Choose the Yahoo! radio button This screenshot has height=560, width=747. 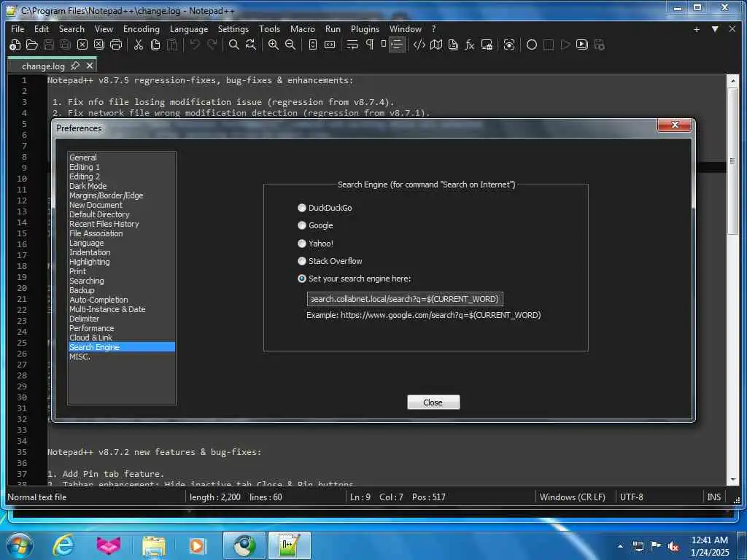tap(301, 244)
